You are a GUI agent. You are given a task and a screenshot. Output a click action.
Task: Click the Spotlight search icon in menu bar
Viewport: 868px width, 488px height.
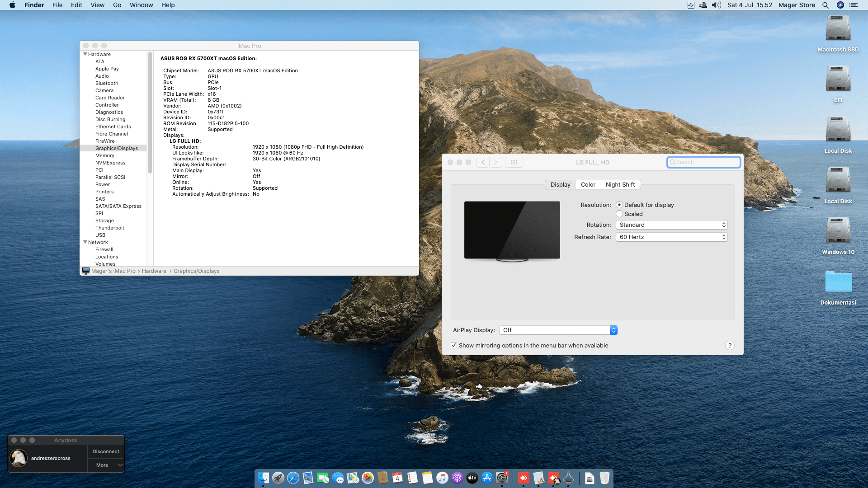(826, 5)
